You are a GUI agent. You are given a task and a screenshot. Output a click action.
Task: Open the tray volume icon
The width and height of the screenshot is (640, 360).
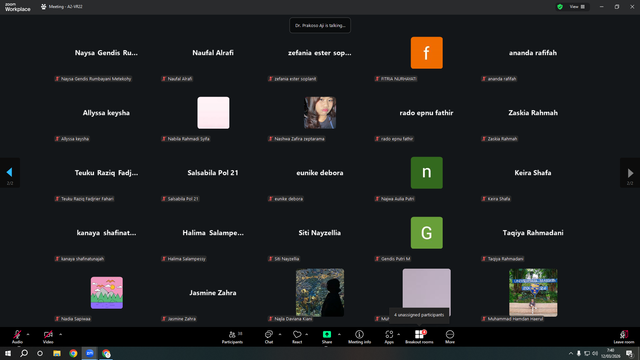point(595,353)
